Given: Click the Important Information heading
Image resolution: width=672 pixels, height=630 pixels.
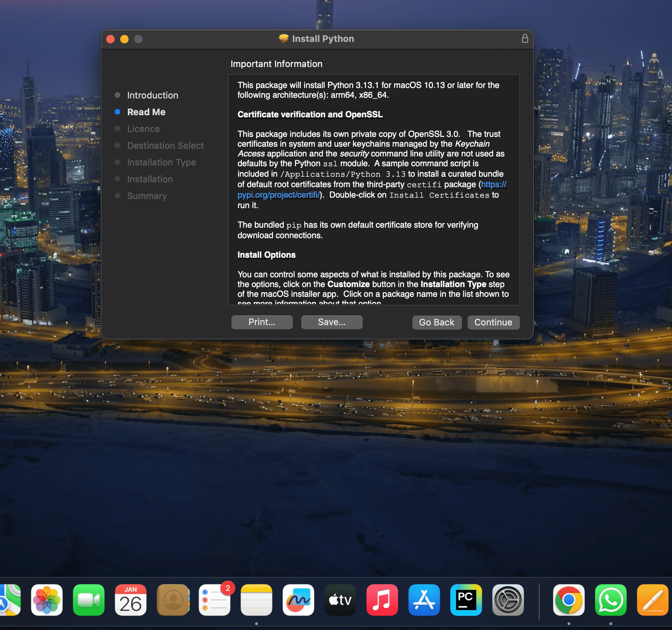Looking at the screenshot, I should click(276, 64).
